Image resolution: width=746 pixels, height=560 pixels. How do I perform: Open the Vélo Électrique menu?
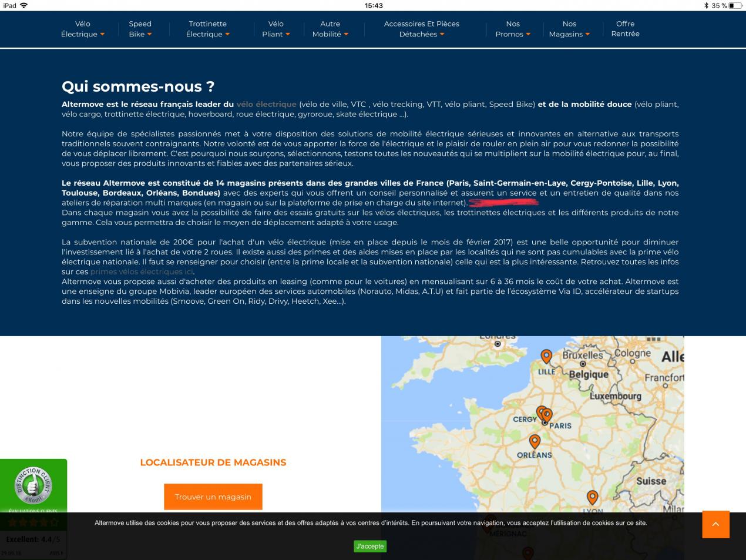click(82, 29)
